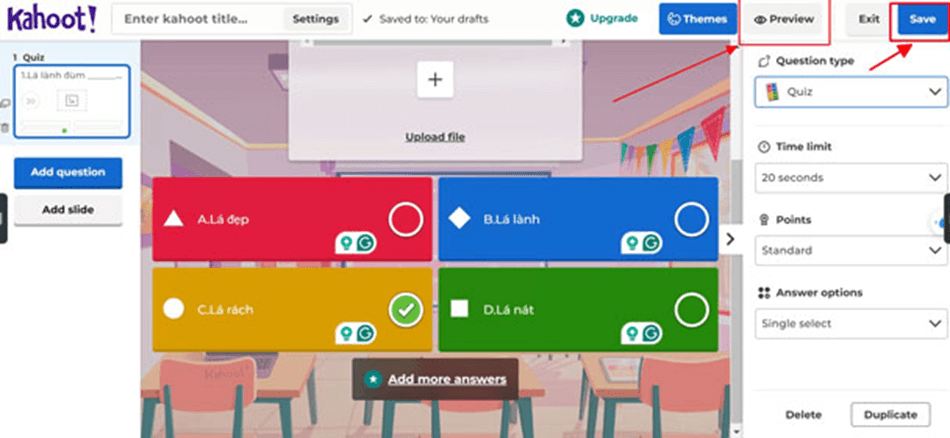Open the Themes panel

point(698,19)
